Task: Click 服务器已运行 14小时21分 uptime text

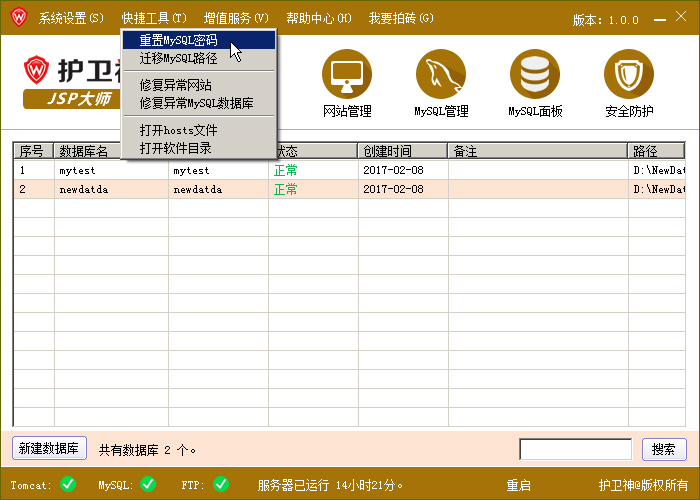Action: click(330, 485)
